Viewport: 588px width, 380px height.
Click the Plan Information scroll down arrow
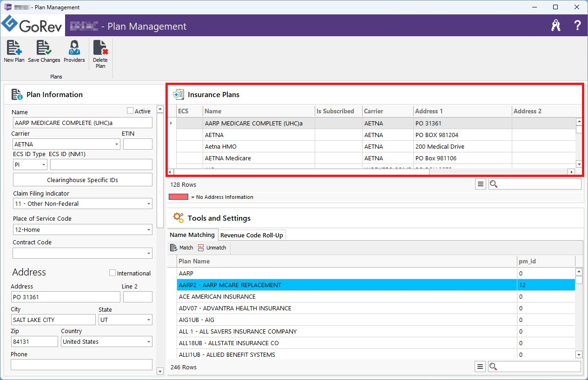pos(160,371)
